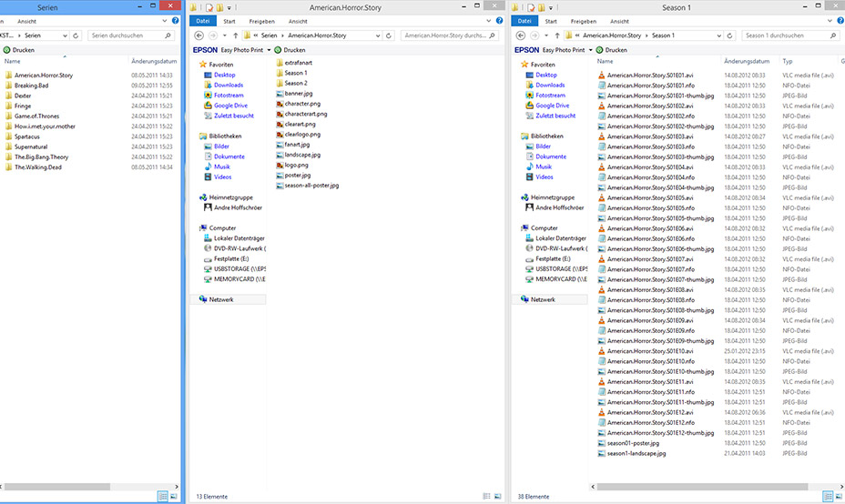Viewport: 845px width, 504px height.
Task: Expand ribbon chevron in American.Horror.Story window
Action: click(x=489, y=21)
